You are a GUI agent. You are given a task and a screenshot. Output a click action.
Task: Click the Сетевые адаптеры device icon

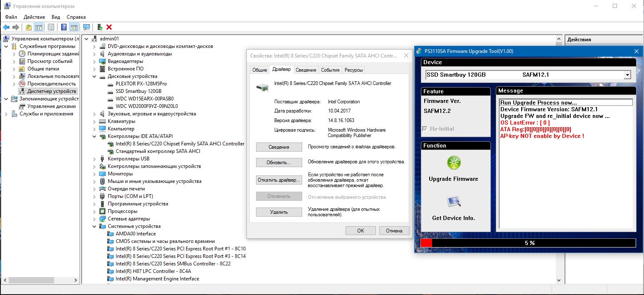102,219
